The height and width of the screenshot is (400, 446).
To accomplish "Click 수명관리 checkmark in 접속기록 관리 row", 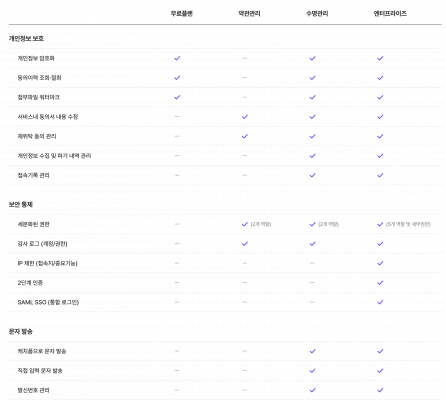I will [312, 175].
